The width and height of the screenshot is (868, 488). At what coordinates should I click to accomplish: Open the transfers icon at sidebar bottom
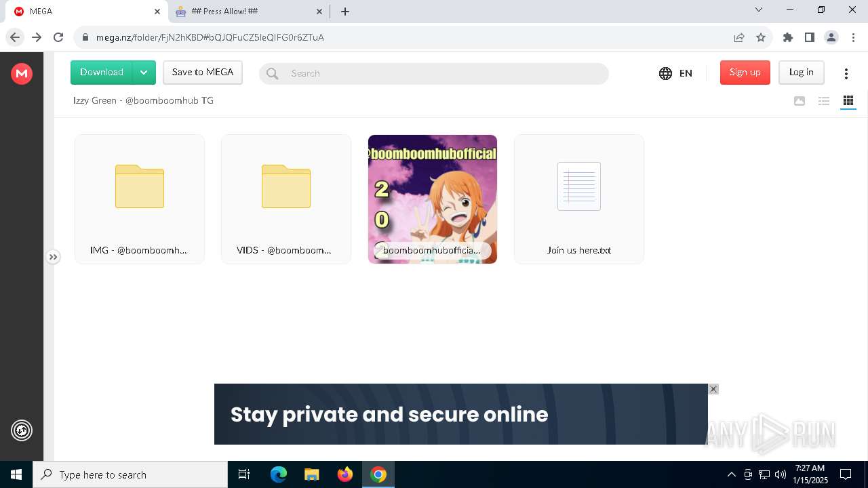click(x=22, y=430)
